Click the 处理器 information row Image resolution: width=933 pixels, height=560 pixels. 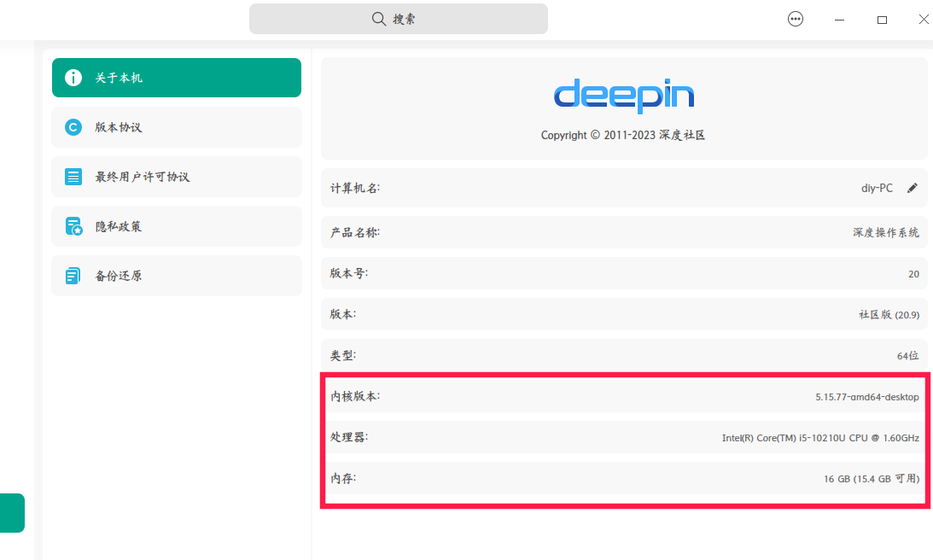coord(624,437)
